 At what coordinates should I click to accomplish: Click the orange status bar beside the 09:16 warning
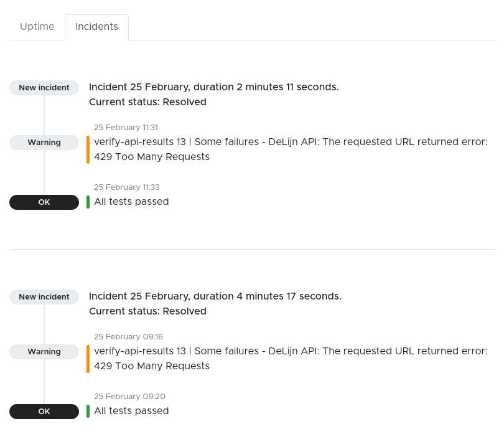88,359
